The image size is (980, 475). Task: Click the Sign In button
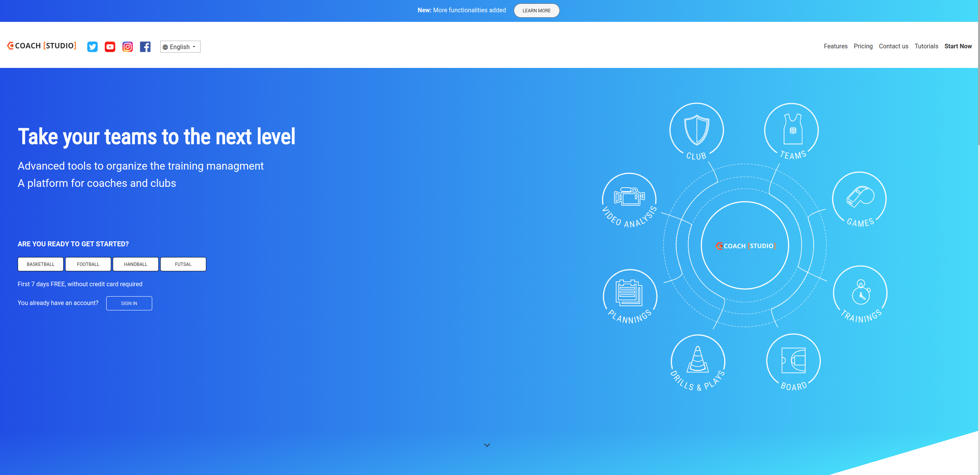pos(129,303)
